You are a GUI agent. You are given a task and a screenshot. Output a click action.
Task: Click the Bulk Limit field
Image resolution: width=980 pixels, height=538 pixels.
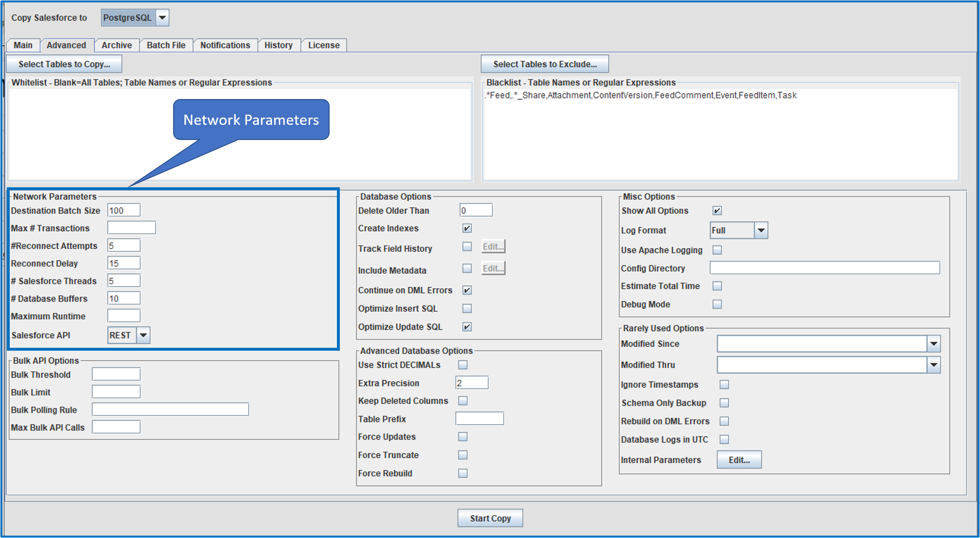[116, 392]
